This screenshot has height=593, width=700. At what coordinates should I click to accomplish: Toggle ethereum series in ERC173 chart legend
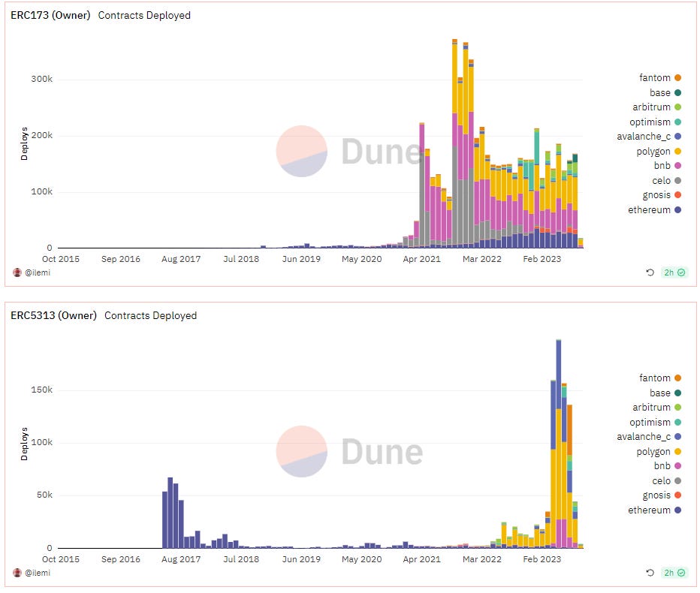(654, 209)
